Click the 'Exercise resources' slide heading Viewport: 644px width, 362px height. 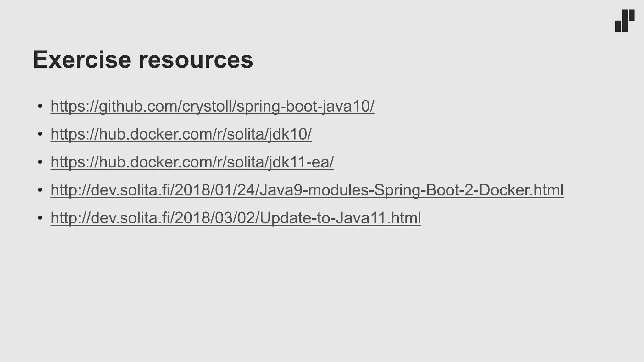point(143,60)
